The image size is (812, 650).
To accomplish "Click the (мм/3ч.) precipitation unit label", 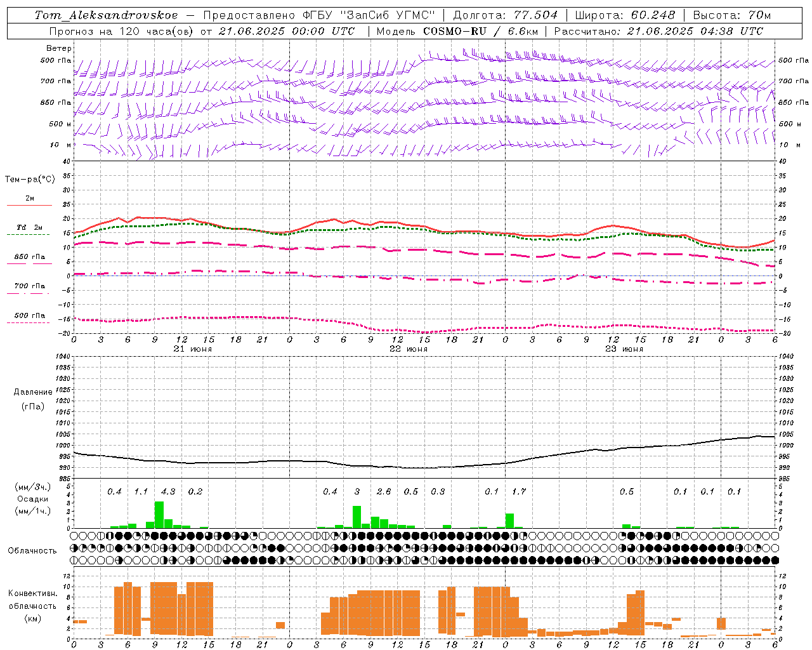I will [32, 487].
